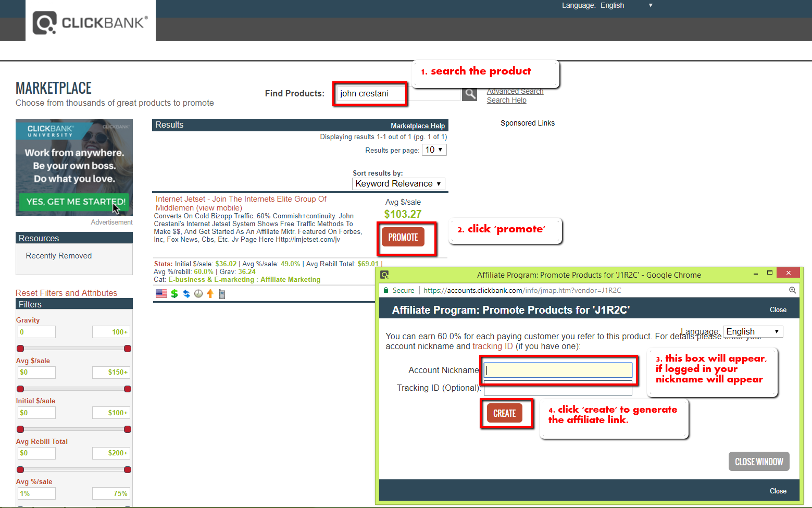
Task: Click the popup address bar URL
Action: 522,290
